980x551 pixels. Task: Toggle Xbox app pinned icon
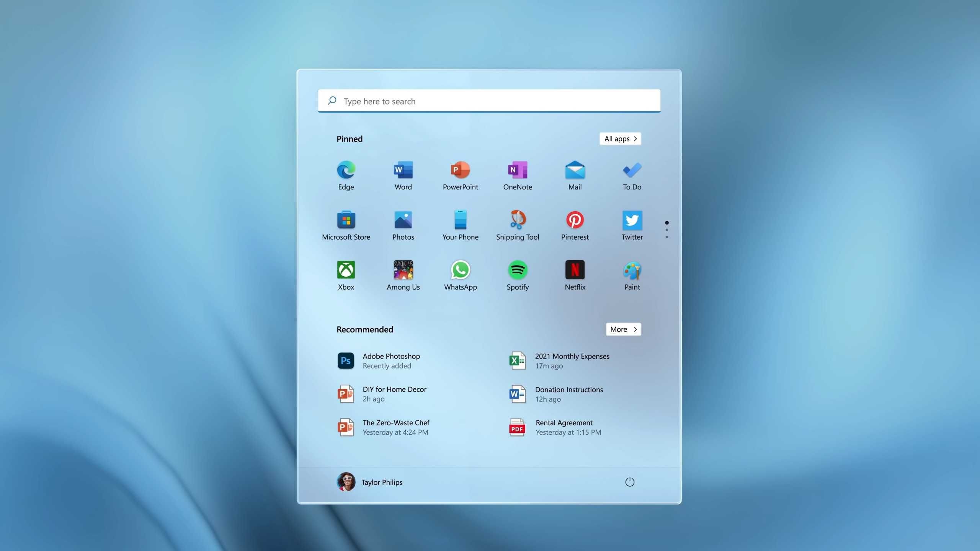(x=346, y=269)
